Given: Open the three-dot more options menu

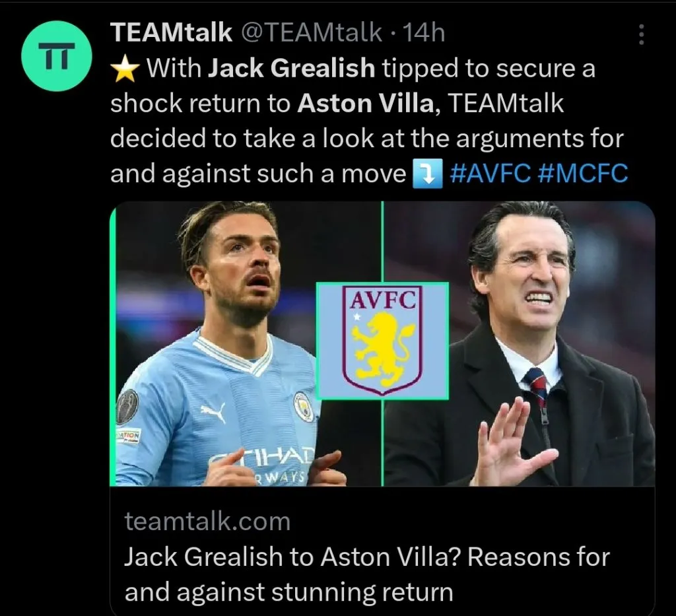Looking at the screenshot, I should 641,35.
